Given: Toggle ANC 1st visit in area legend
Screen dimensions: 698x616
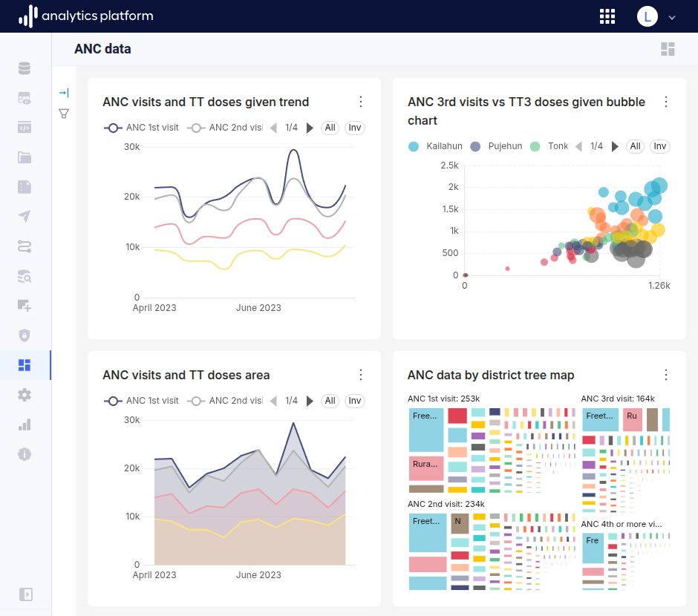Looking at the screenshot, I should point(141,401).
